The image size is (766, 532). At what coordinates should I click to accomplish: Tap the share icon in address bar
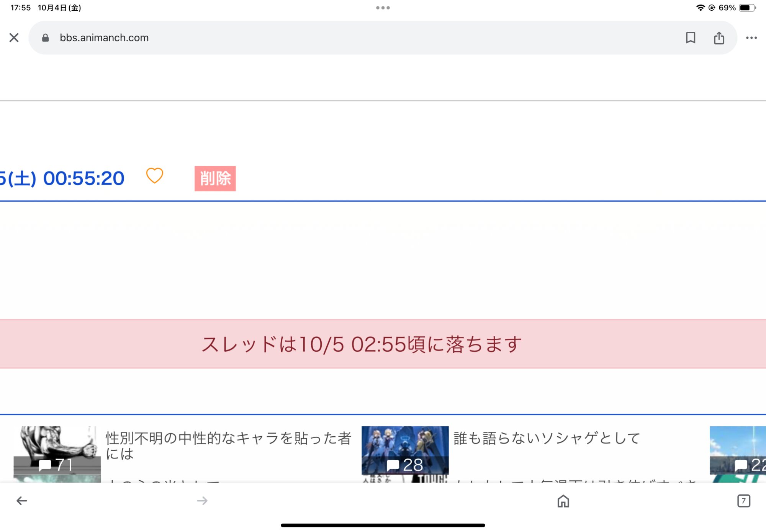(x=719, y=38)
